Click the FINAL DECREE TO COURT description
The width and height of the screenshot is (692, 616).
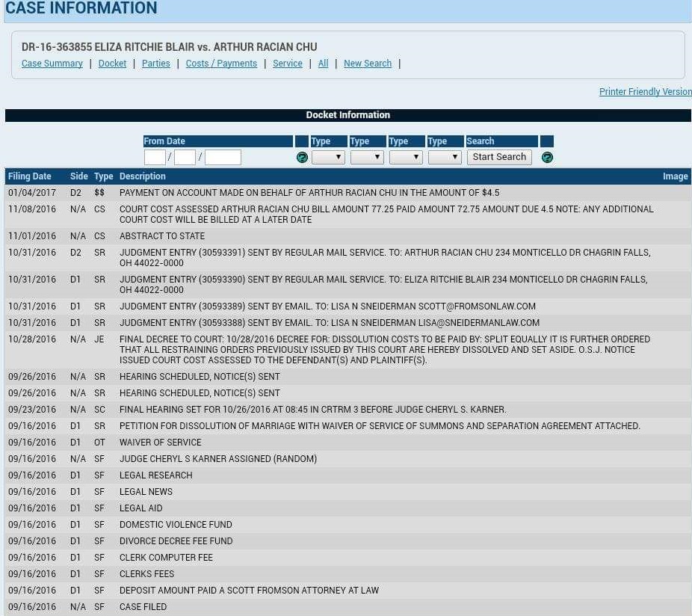(385, 350)
